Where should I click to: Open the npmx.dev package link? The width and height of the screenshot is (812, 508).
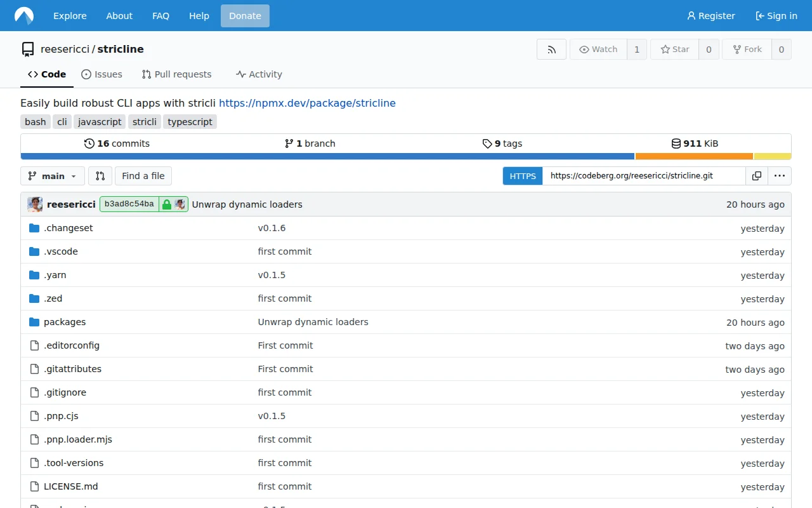pyautogui.click(x=307, y=103)
